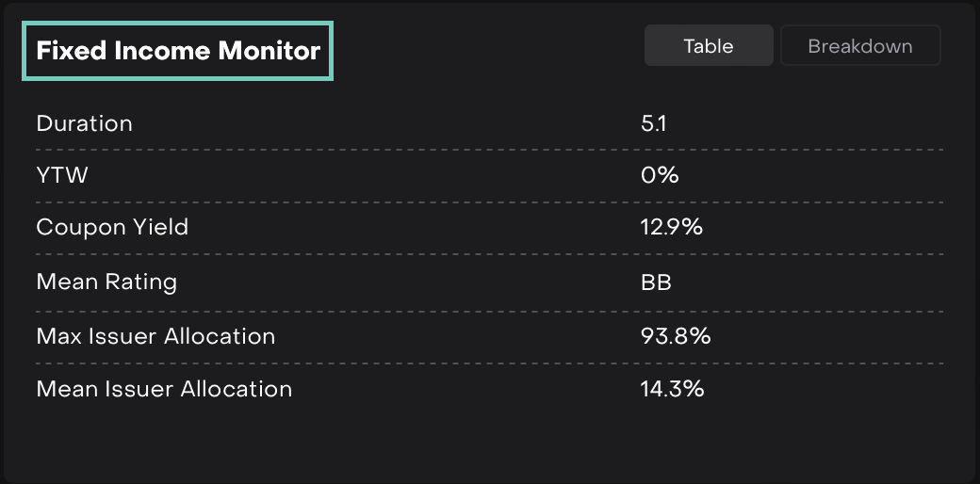The width and height of the screenshot is (980, 484).
Task: Click divider below Max Issuer Allocation row
Action: 489,363
